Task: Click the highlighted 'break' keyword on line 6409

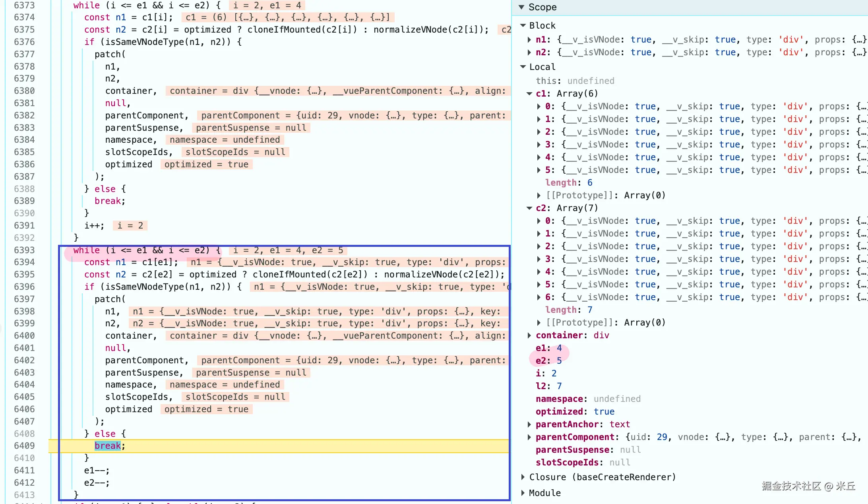Action: [x=108, y=446]
